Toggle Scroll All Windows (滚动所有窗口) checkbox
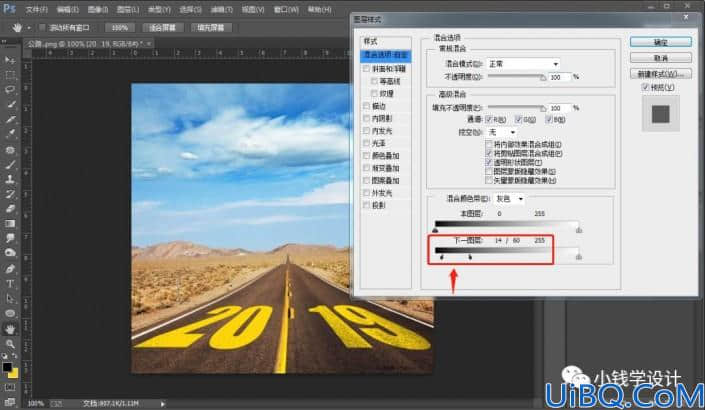This screenshot has height=410, width=705. (42, 28)
